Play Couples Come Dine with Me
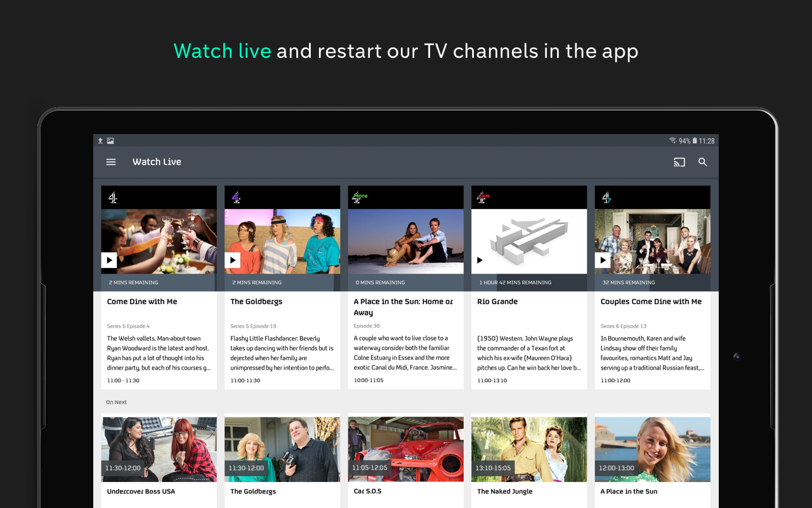 tap(602, 260)
